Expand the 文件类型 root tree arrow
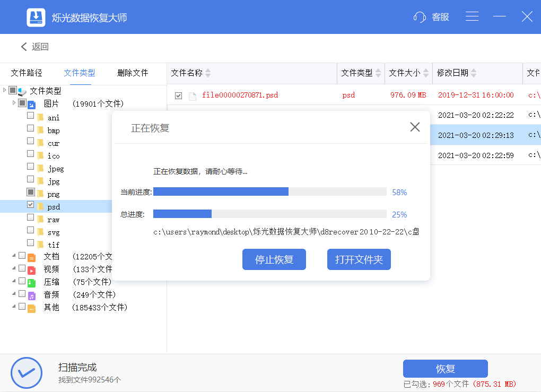Viewport: 541px width, 392px height. (4, 90)
